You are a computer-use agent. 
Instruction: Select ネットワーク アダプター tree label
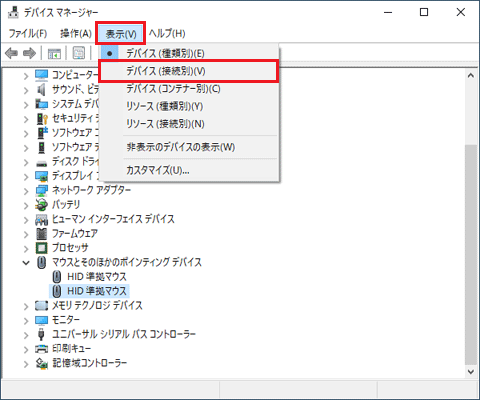91,190
